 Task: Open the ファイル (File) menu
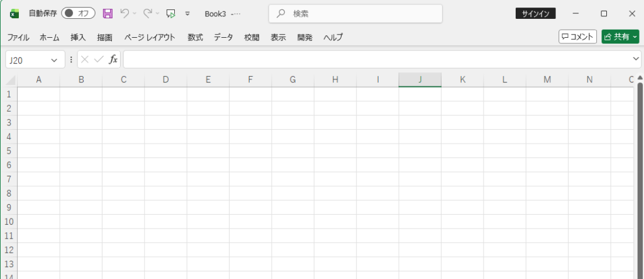click(x=18, y=37)
